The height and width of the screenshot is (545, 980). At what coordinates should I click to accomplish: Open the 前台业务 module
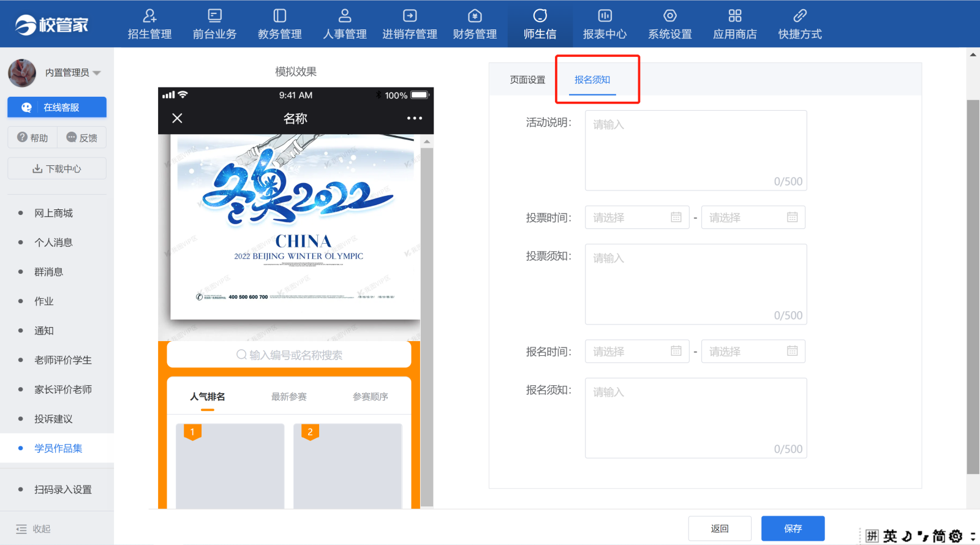[214, 24]
